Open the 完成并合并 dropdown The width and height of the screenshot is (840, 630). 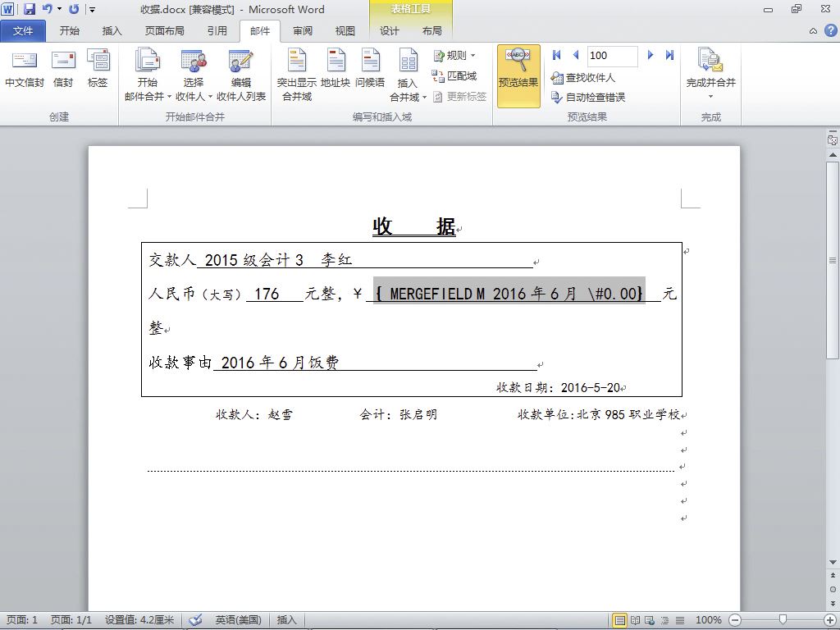(x=711, y=73)
